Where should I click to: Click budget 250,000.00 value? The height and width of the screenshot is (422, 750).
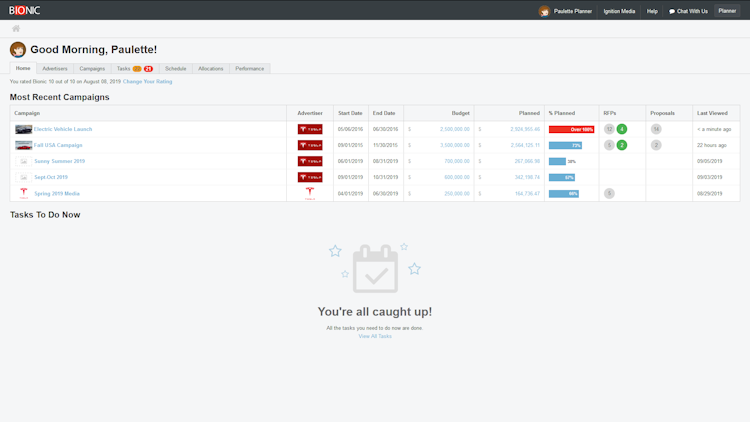(x=457, y=194)
